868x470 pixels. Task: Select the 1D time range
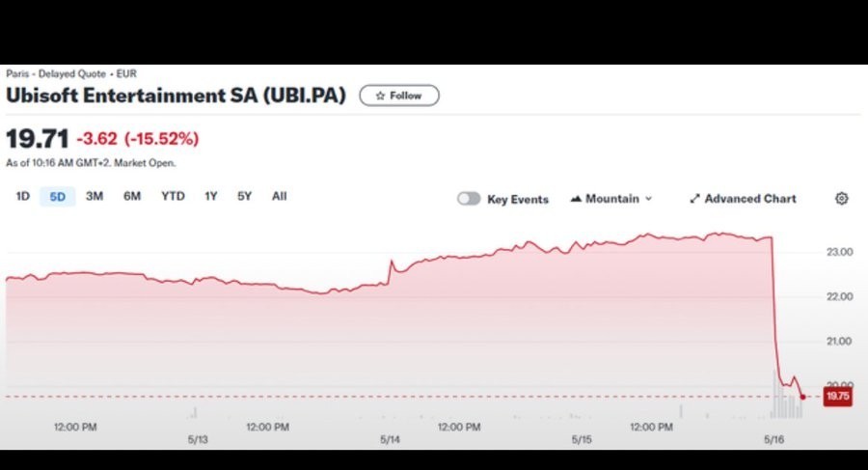pyautogui.click(x=23, y=197)
